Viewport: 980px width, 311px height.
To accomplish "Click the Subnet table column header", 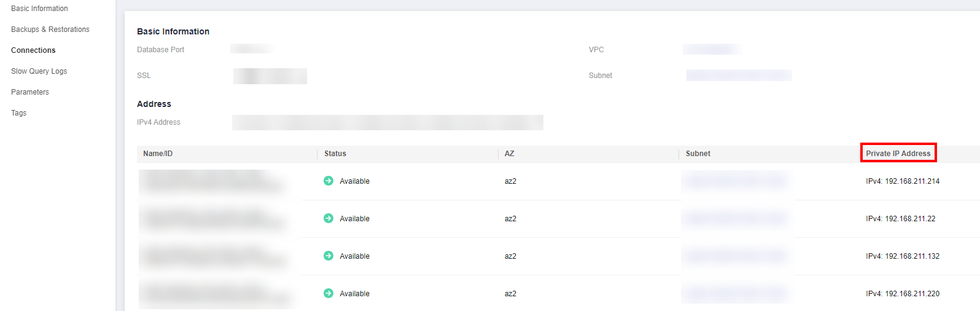I will (698, 154).
